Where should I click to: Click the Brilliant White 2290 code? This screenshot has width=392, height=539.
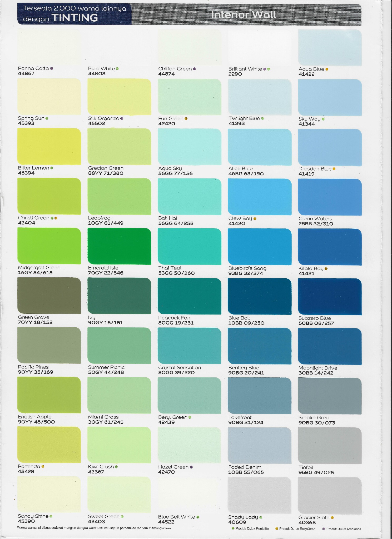click(235, 74)
